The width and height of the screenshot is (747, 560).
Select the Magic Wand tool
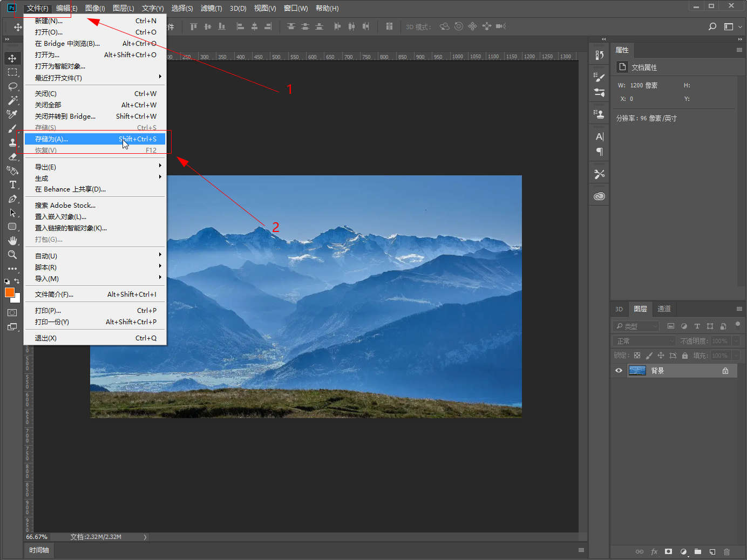pyautogui.click(x=12, y=100)
